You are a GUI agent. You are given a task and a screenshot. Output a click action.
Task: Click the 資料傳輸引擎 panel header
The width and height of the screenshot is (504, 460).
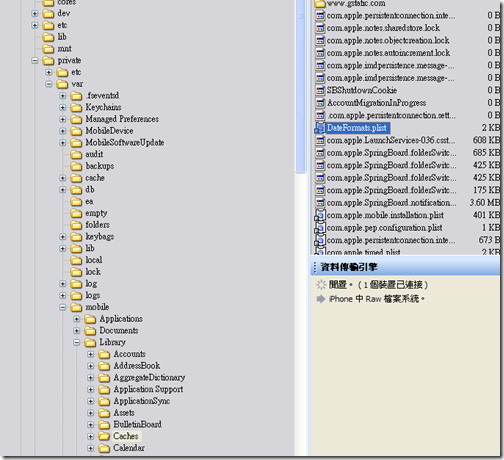[406, 267]
